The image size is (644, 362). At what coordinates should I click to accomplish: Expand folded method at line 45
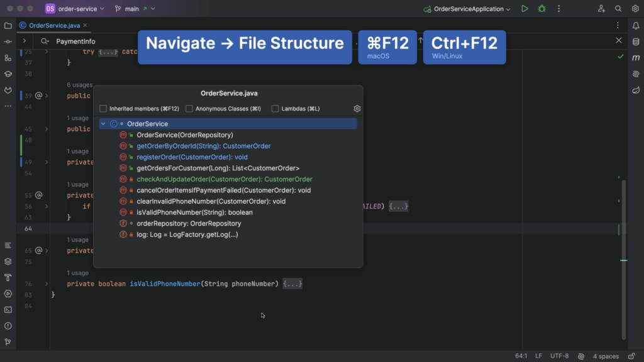(47, 129)
